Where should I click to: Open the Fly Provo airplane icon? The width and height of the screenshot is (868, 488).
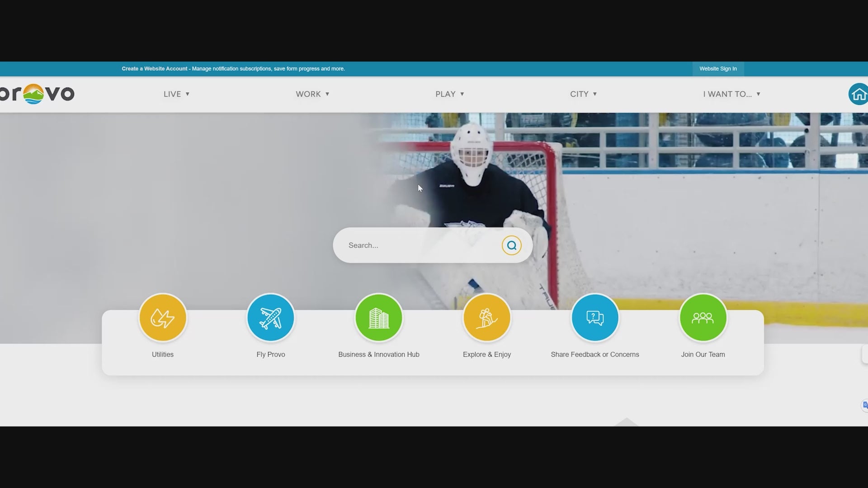271,318
